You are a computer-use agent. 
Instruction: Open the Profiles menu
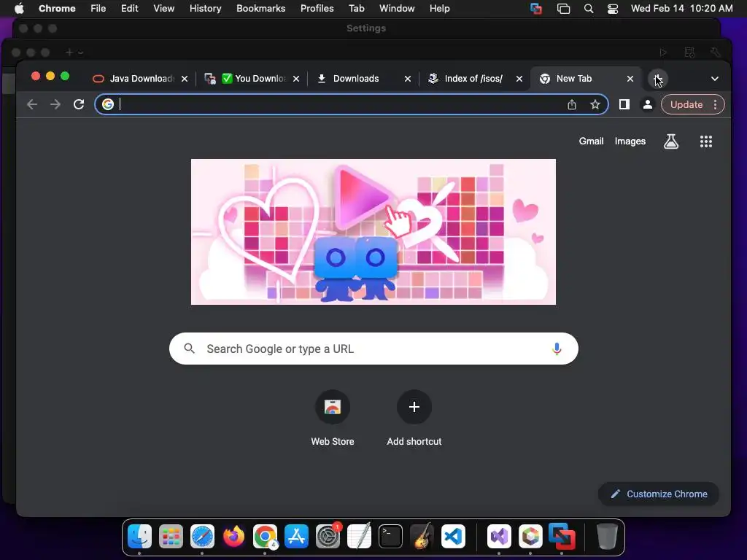[317, 8]
